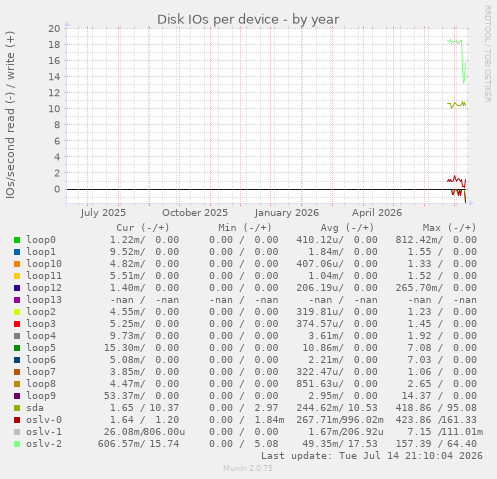Click the '20' y-axis tick label

54,28
